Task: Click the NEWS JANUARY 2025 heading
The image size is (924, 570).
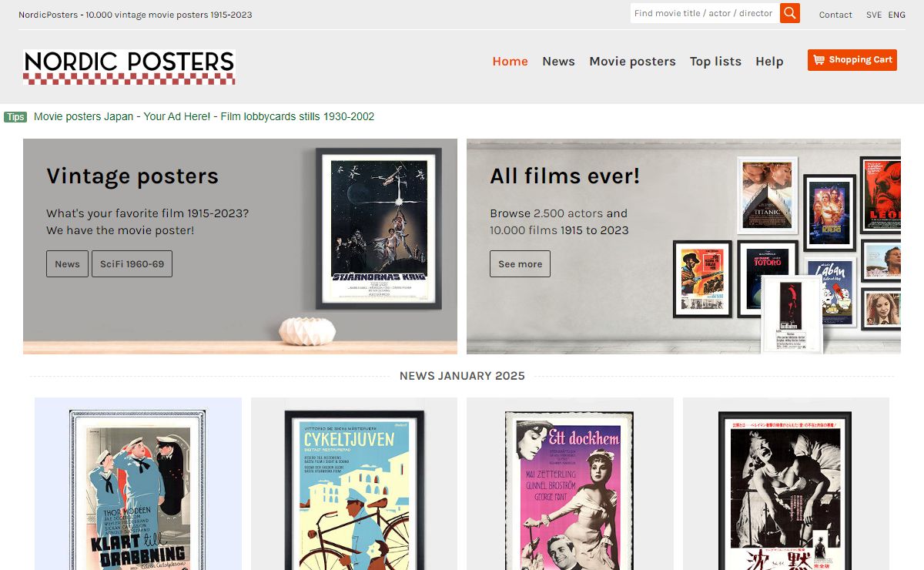Action: [462, 376]
